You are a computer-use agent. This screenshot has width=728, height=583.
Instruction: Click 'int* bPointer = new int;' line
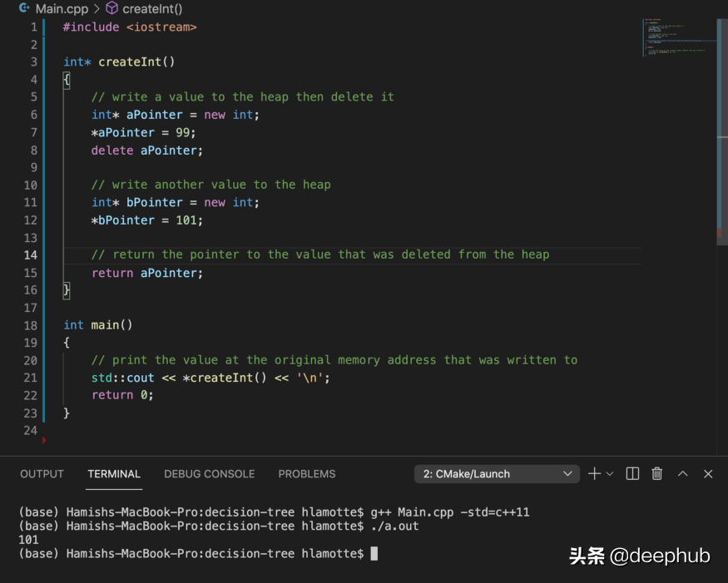(175, 202)
